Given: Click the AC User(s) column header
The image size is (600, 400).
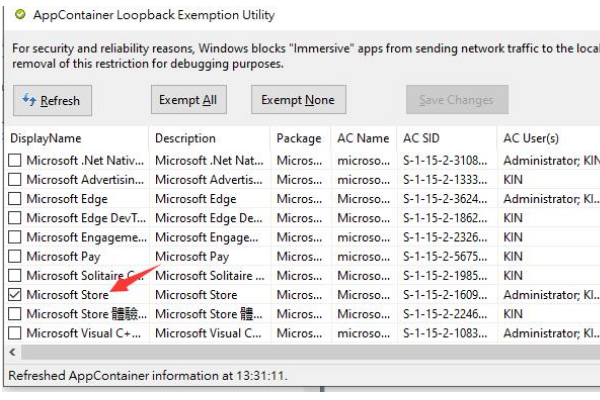Looking at the screenshot, I should click(x=549, y=138).
